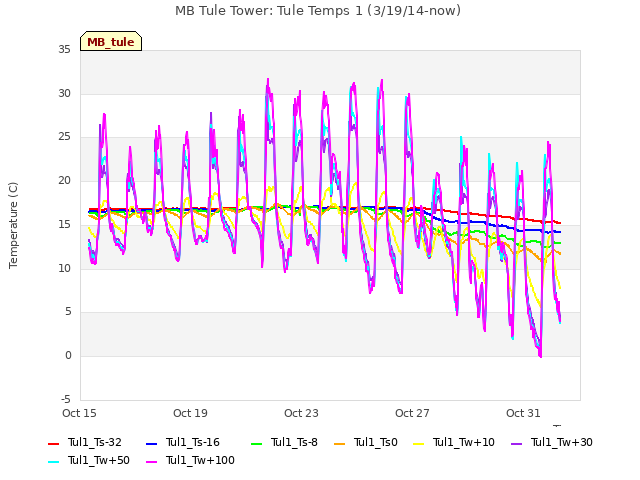The image size is (640, 480).
Task: Click the blue Tul1_Ts-16 legend swatch
Action: 151,443
